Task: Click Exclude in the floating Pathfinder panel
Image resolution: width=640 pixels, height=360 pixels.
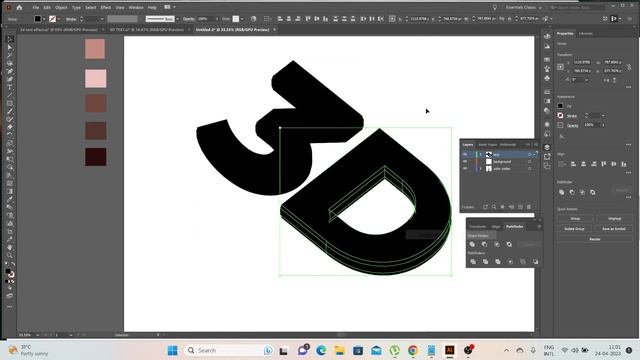Action: click(x=509, y=244)
